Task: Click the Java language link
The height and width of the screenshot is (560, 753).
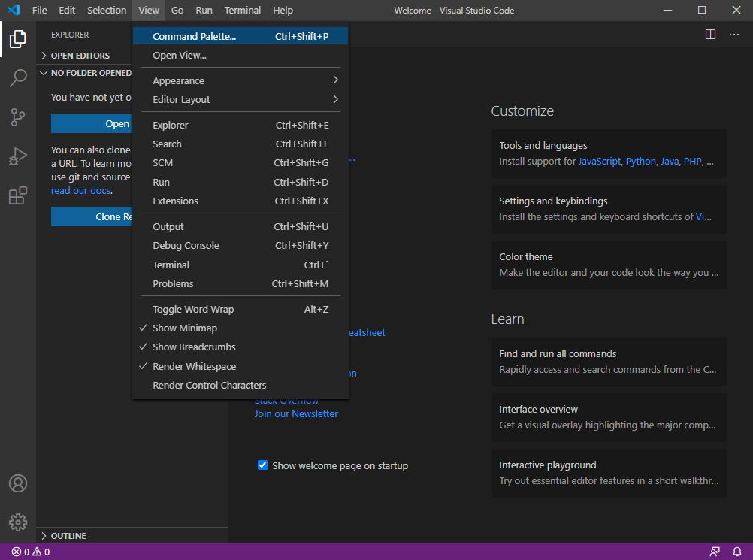Action: 670,162
